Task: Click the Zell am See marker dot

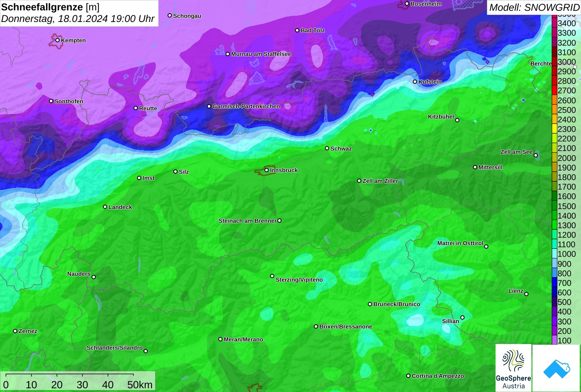Action: (x=536, y=156)
